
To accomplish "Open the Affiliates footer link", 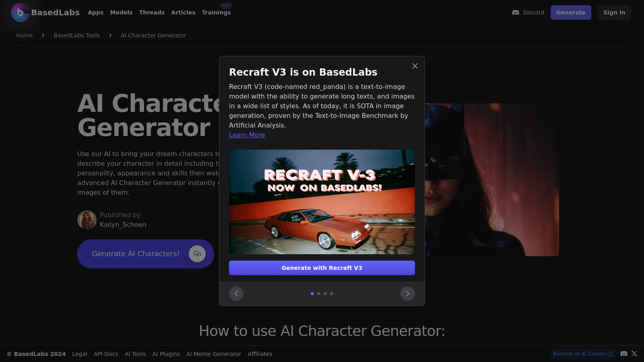I will tap(260, 354).
